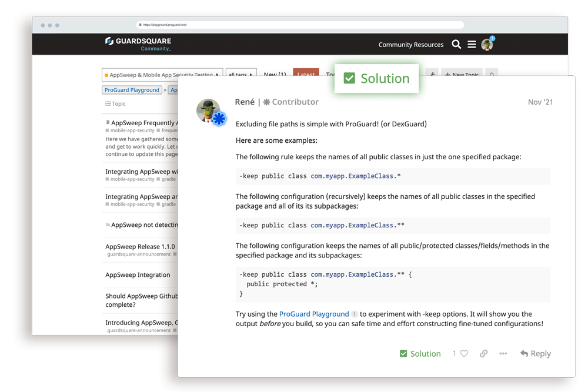
Task: Click guardsquare-announcement tag under Introducing AppSweep
Action: [139, 330]
